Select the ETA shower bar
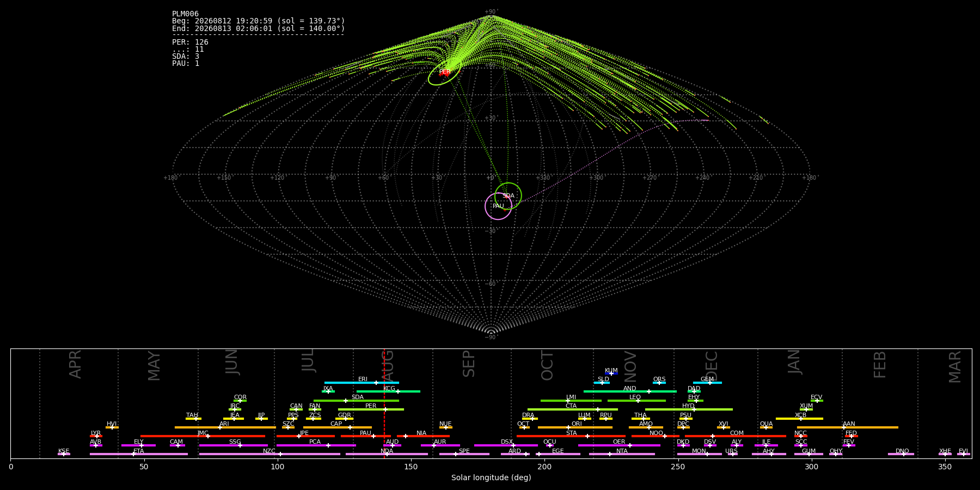Image resolution: width=980 pixels, height=490 pixels. coord(139,454)
